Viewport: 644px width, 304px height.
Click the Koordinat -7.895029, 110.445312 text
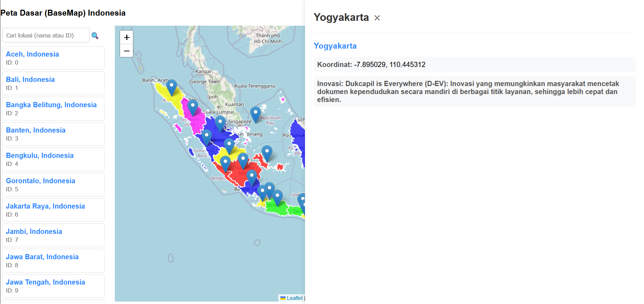click(371, 65)
